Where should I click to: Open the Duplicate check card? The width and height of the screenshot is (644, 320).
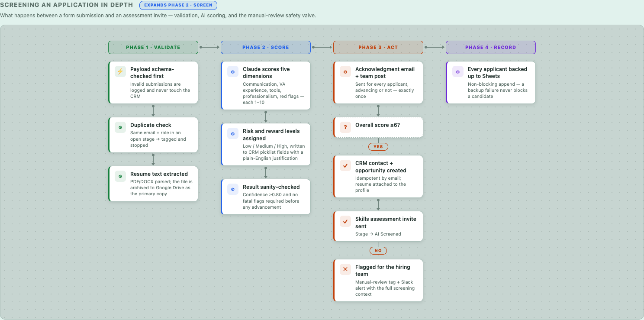tap(153, 135)
